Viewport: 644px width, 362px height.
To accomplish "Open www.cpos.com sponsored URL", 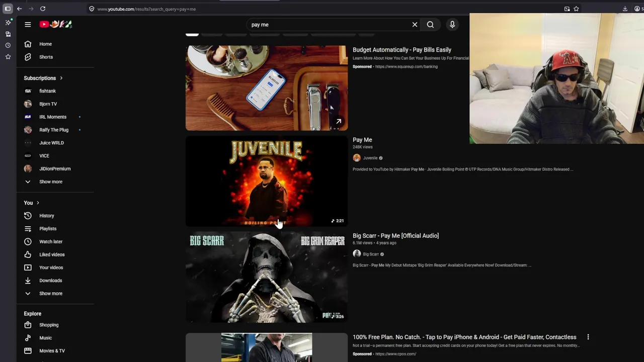I will click(x=395, y=354).
